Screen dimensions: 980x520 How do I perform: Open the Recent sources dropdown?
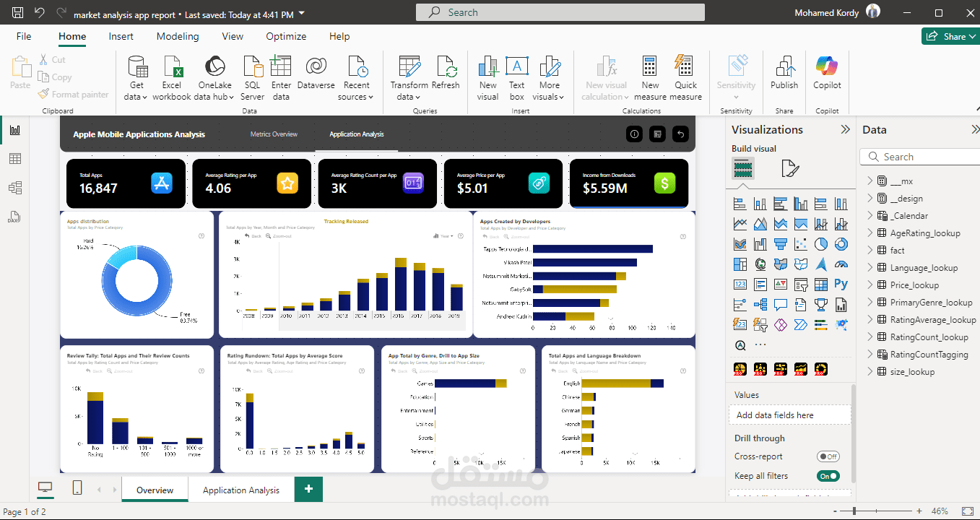[x=356, y=78]
